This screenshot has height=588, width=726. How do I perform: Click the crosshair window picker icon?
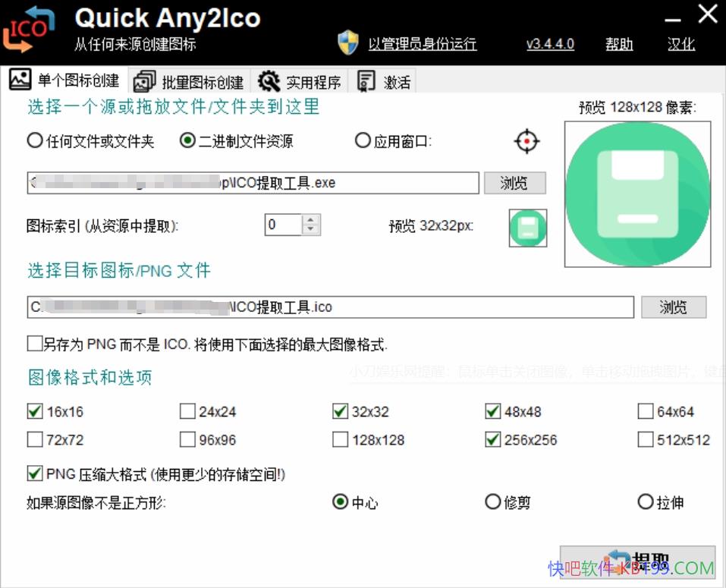coord(526,141)
